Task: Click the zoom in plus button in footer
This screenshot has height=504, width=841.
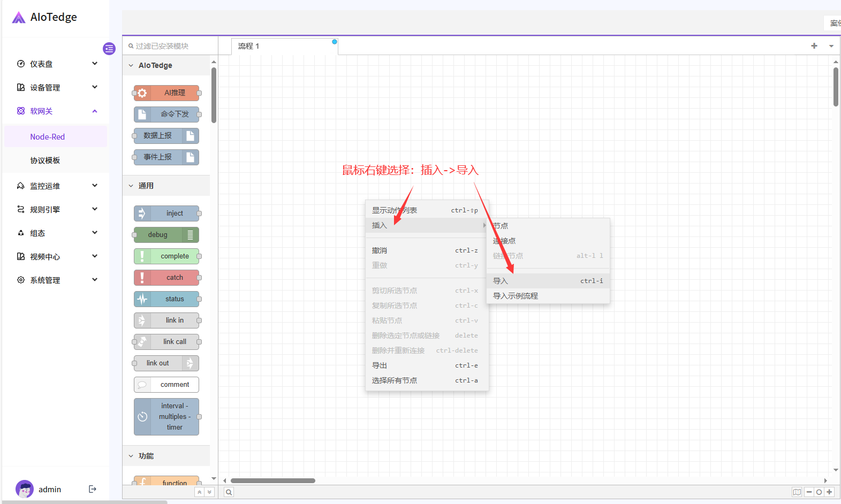Action: [x=829, y=492]
